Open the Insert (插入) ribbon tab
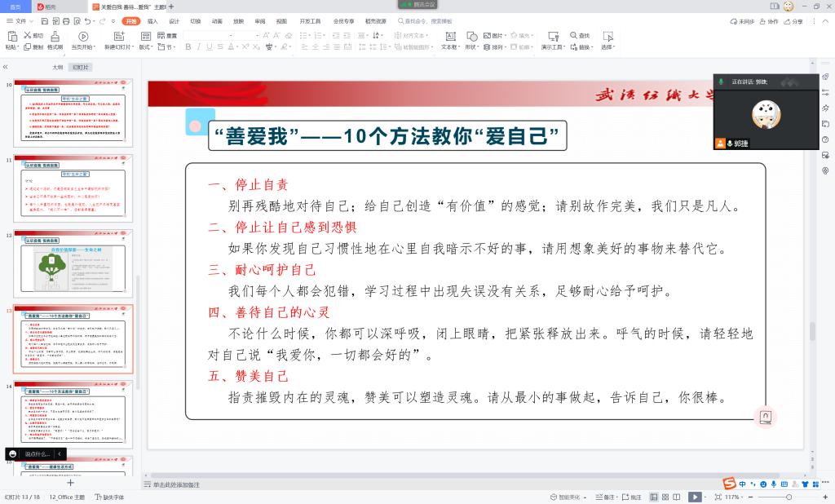835x504 pixels. click(x=152, y=21)
